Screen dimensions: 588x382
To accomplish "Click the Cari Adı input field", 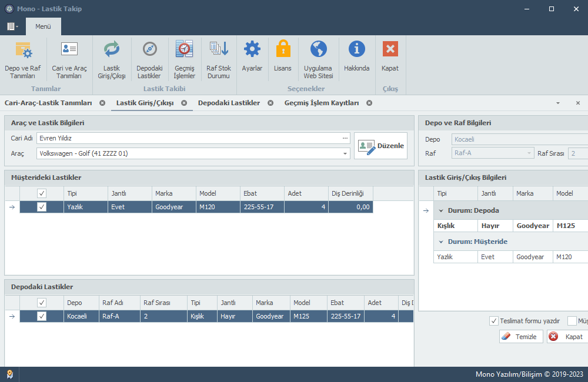I will tap(188, 138).
